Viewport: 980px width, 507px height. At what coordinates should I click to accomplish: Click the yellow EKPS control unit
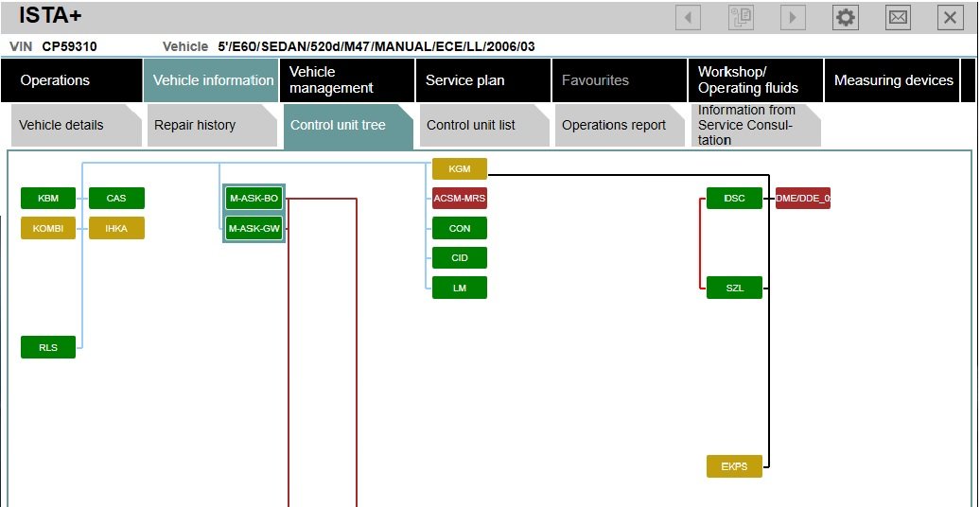734,466
